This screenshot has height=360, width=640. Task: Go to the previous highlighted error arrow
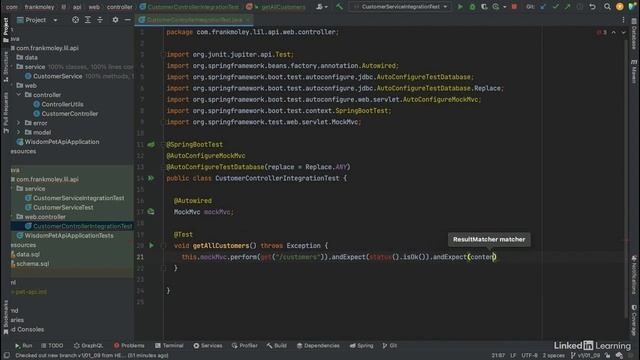(x=613, y=32)
